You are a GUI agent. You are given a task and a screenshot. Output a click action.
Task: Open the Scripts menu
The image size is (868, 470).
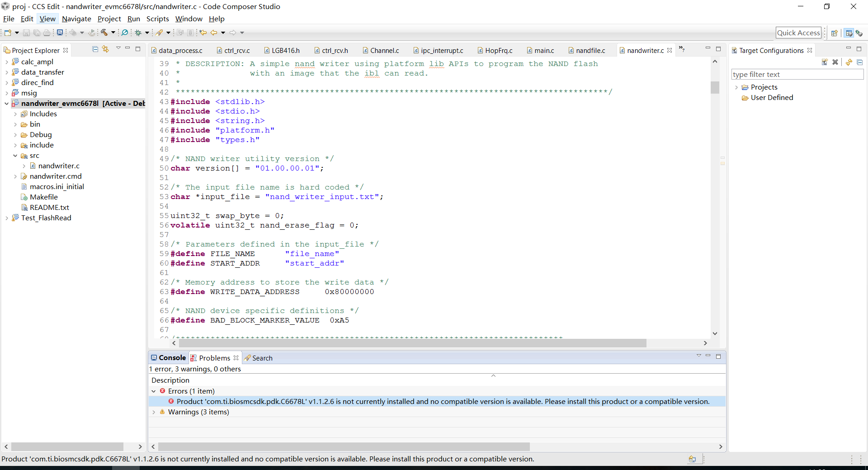[x=157, y=19]
